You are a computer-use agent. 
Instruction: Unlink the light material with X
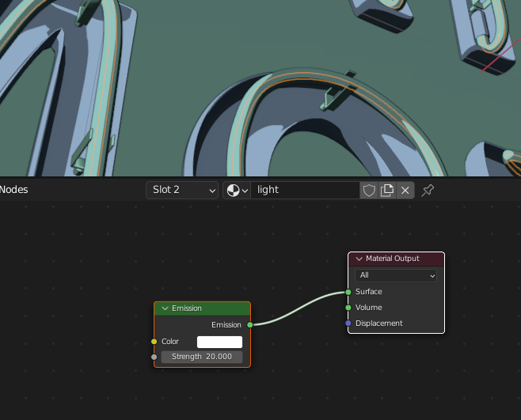tap(405, 190)
